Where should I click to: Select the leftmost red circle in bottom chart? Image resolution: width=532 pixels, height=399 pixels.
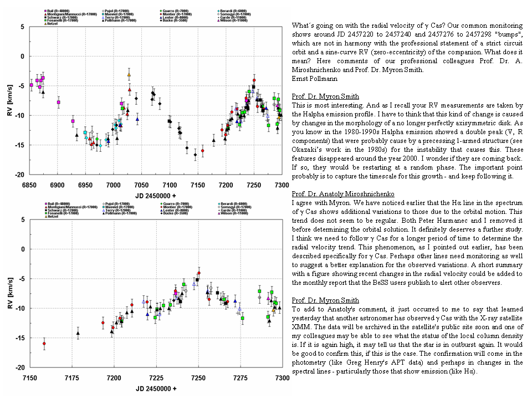pos(44,344)
